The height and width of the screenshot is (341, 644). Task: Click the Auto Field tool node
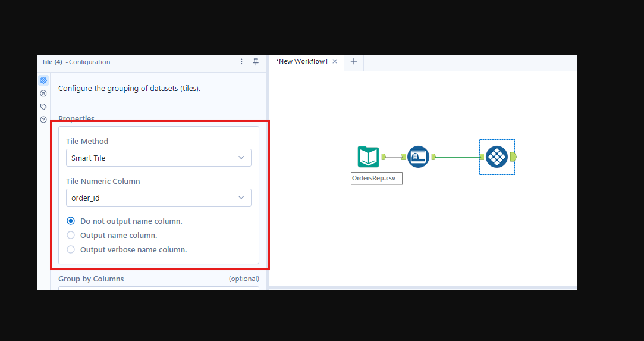418,157
